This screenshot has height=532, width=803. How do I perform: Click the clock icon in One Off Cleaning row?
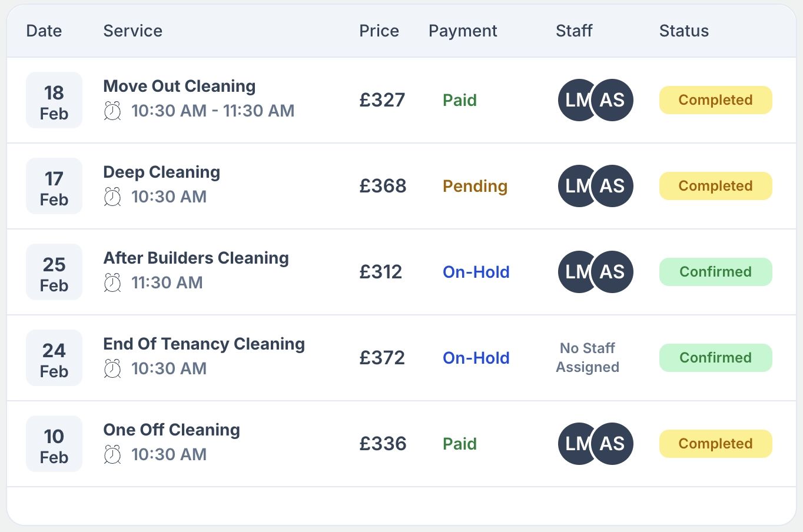click(x=112, y=454)
